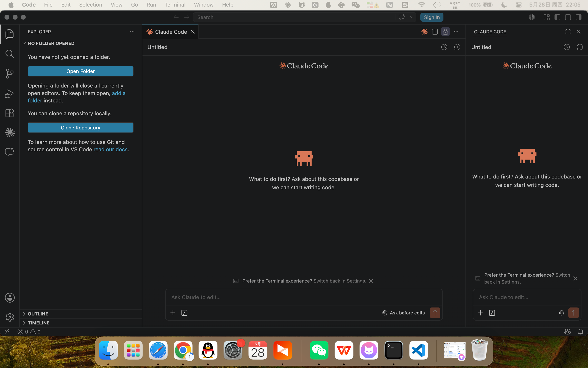The width and height of the screenshot is (588, 368).
Task: Navigate back with the left arrow
Action: point(176,17)
